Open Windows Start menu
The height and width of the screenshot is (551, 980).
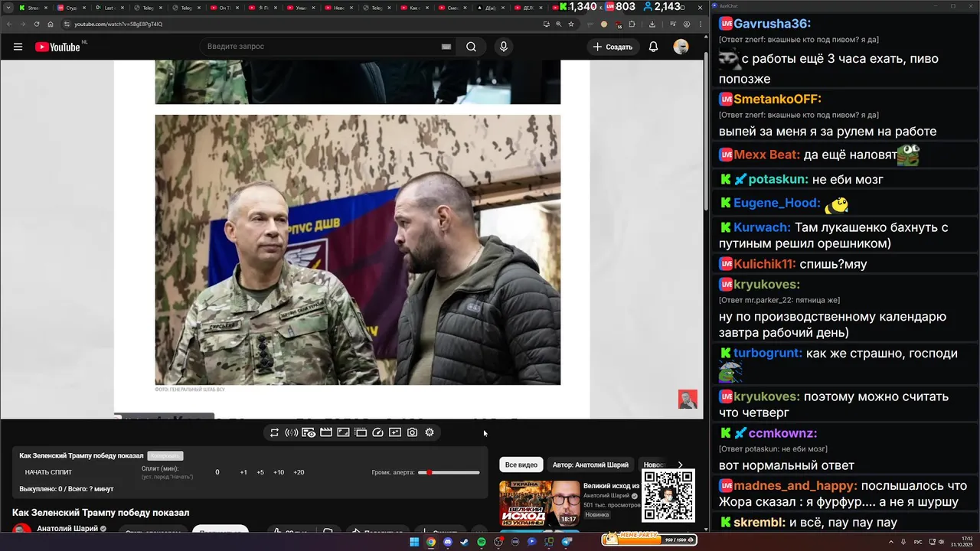[414, 542]
